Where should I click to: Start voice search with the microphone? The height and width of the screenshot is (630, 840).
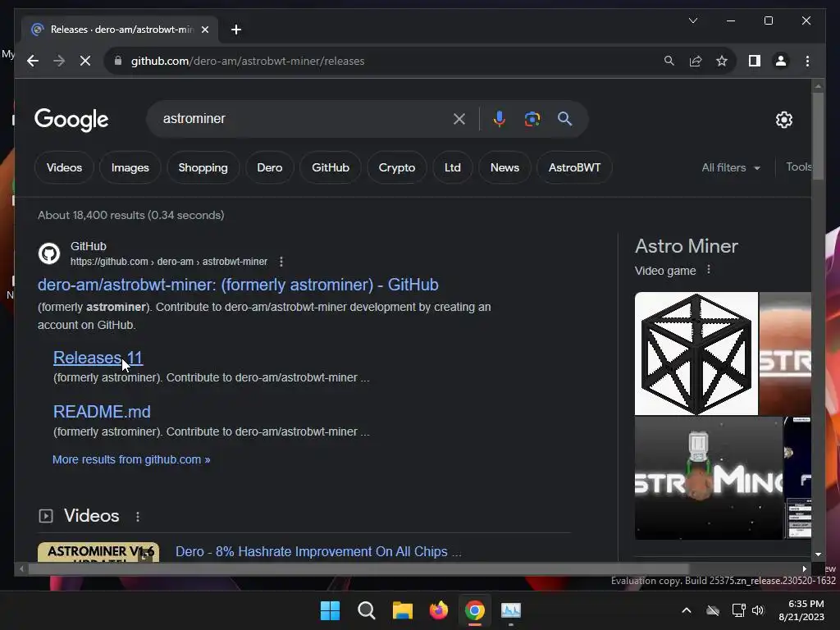pyautogui.click(x=500, y=119)
